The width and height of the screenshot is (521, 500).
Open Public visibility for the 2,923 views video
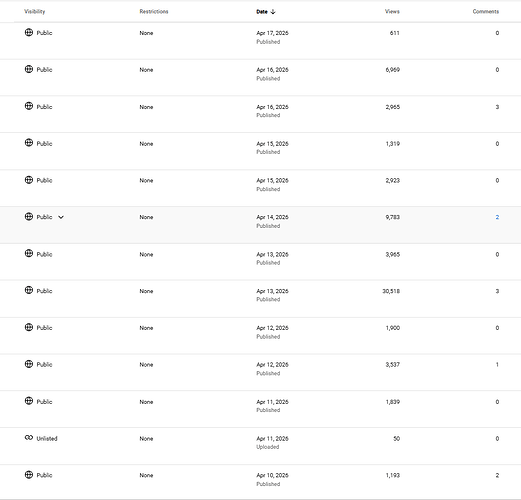click(x=44, y=180)
